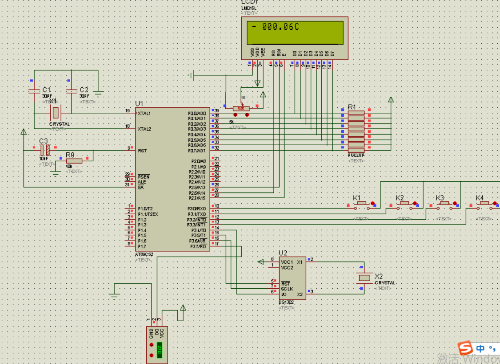
Task: Click the potentiometer below the LCD
Action: [241, 109]
